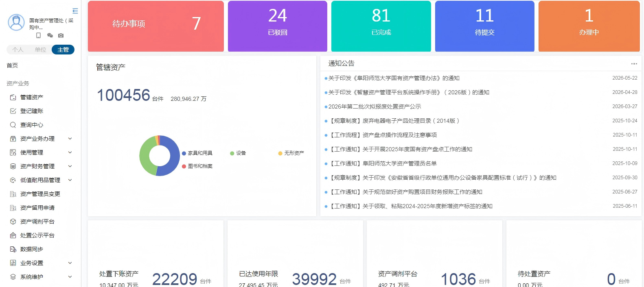Image resolution: width=644 pixels, height=287 pixels.
Task: Click the 资产调剂平台 card with 1036
Action: 434,254
